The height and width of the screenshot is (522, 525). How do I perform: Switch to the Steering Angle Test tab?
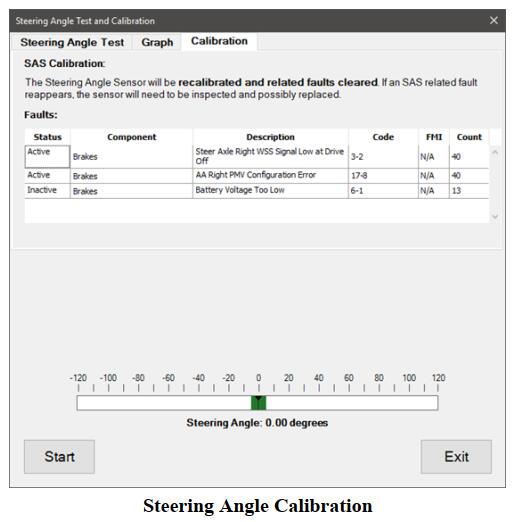point(72,42)
